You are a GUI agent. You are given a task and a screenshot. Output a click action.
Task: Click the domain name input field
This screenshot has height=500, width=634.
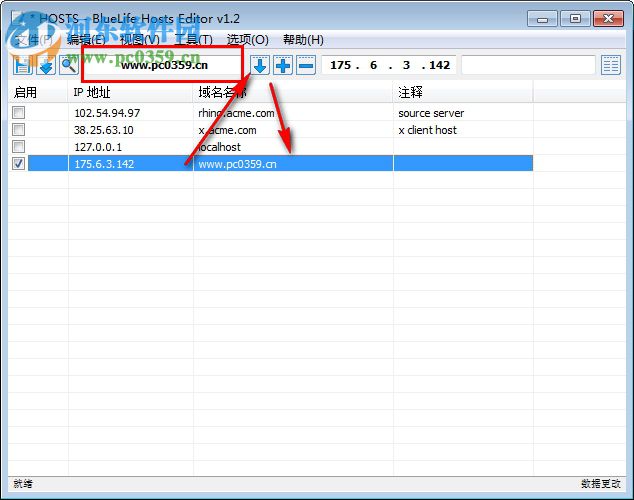point(164,65)
